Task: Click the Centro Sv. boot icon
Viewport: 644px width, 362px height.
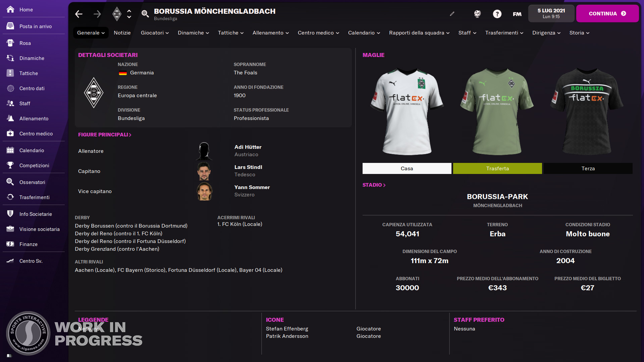Action: click(x=10, y=261)
